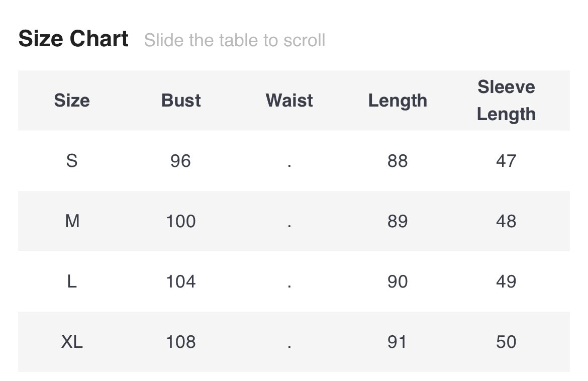Select the bust value 108

181,342
